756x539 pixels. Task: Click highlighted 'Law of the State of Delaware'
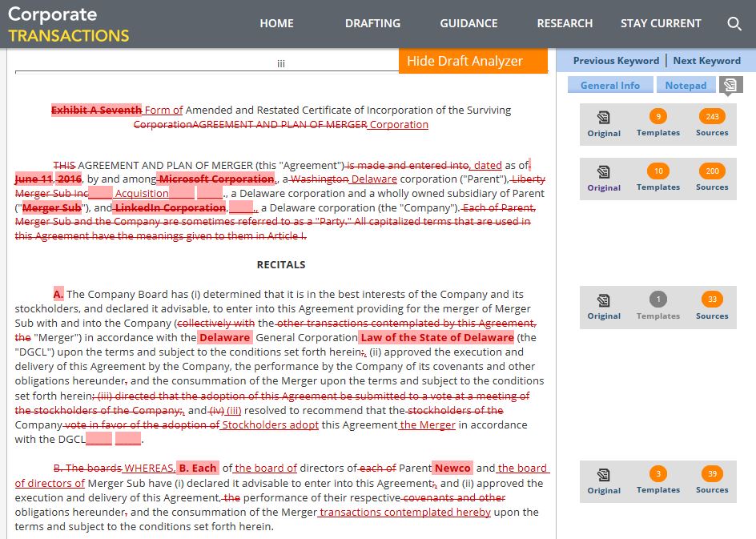437,338
